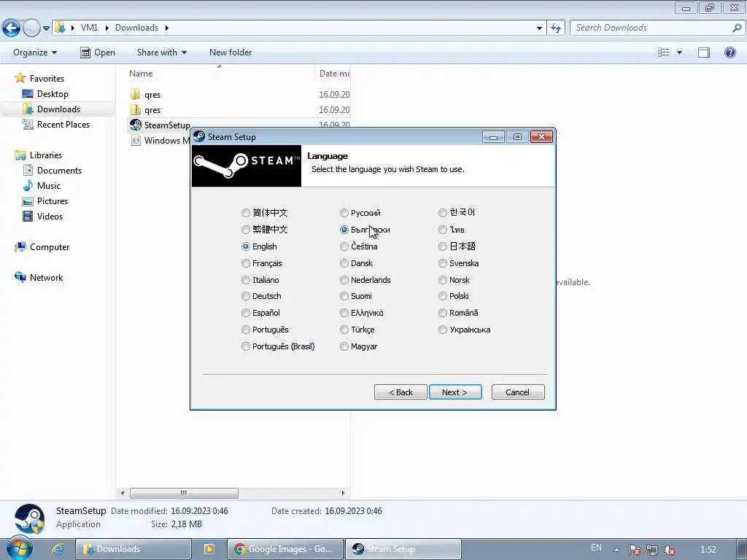The height and width of the screenshot is (560, 747).
Task: Create a New folder
Action: [231, 52]
